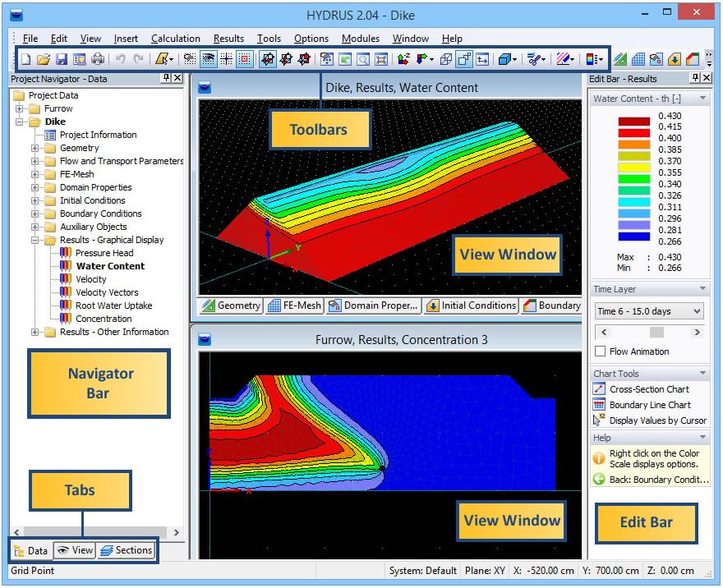Click the Open folder toolbar icon
This screenshot has height=588, width=723.
[x=44, y=59]
